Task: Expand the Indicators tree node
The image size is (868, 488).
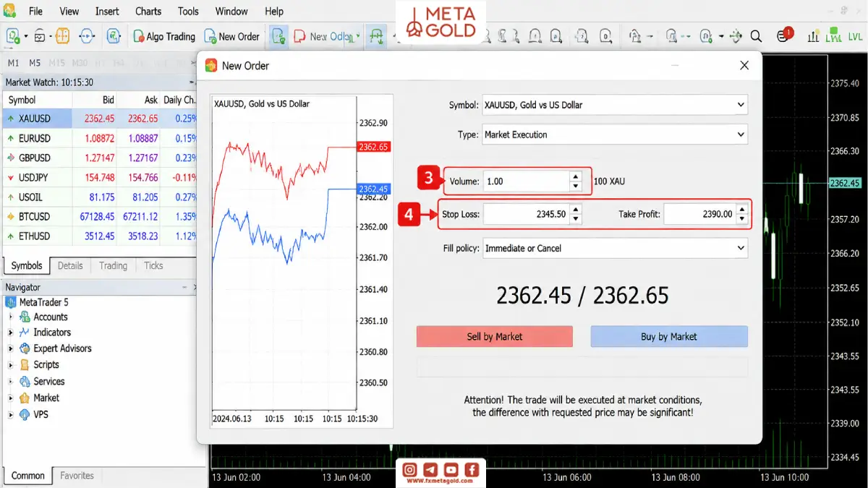Action: [10, 333]
